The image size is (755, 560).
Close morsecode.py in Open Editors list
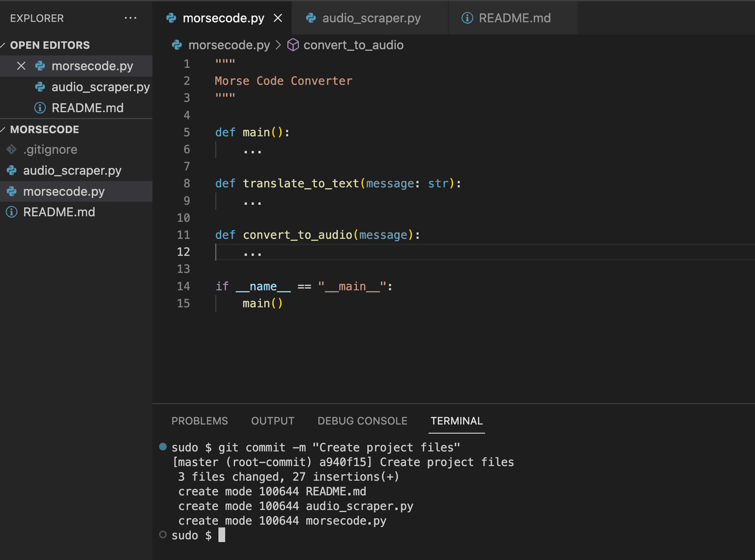(x=21, y=66)
